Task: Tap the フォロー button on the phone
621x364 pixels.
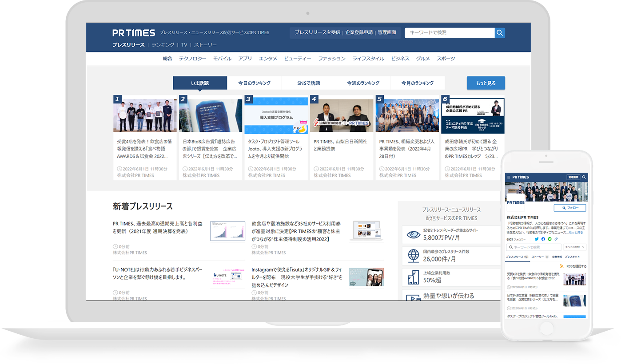Action: tap(570, 208)
